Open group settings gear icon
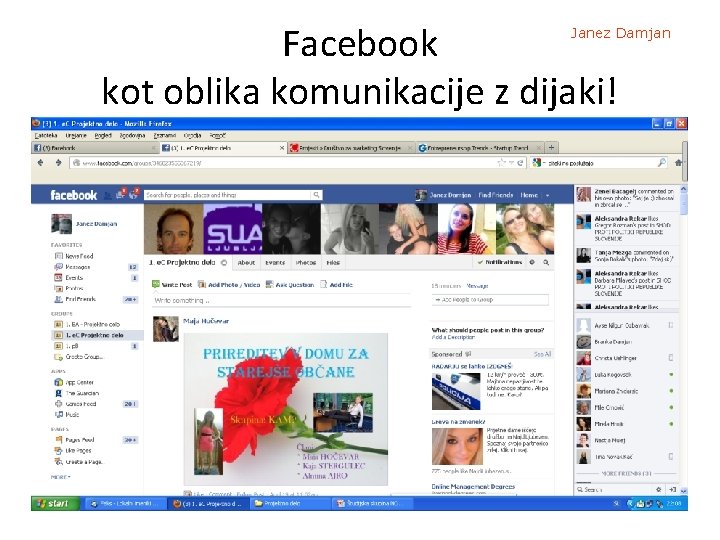The width and height of the screenshot is (720, 540). click(x=532, y=262)
